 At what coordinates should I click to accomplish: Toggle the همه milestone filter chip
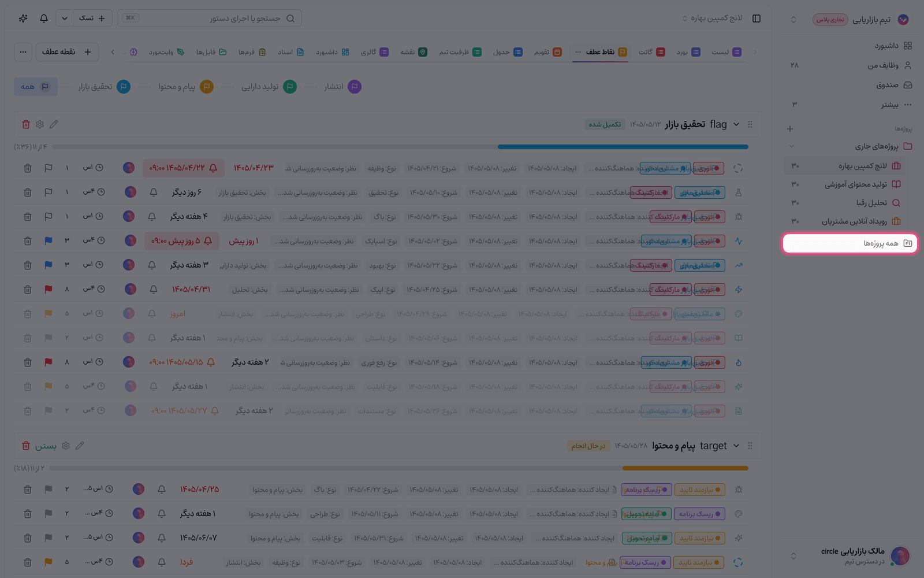(36, 87)
